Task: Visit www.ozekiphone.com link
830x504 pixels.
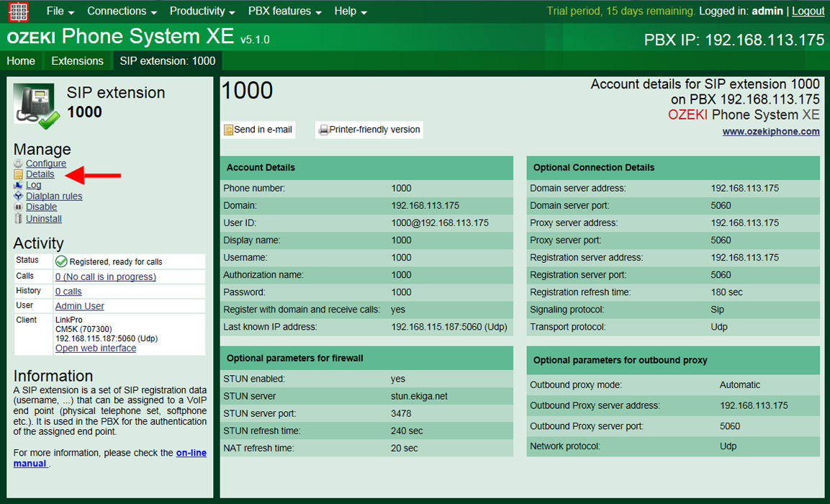Action: click(771, 132)
